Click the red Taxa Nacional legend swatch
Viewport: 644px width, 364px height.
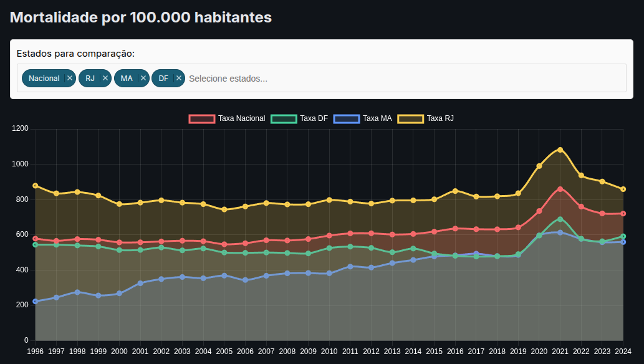(202, 118)
